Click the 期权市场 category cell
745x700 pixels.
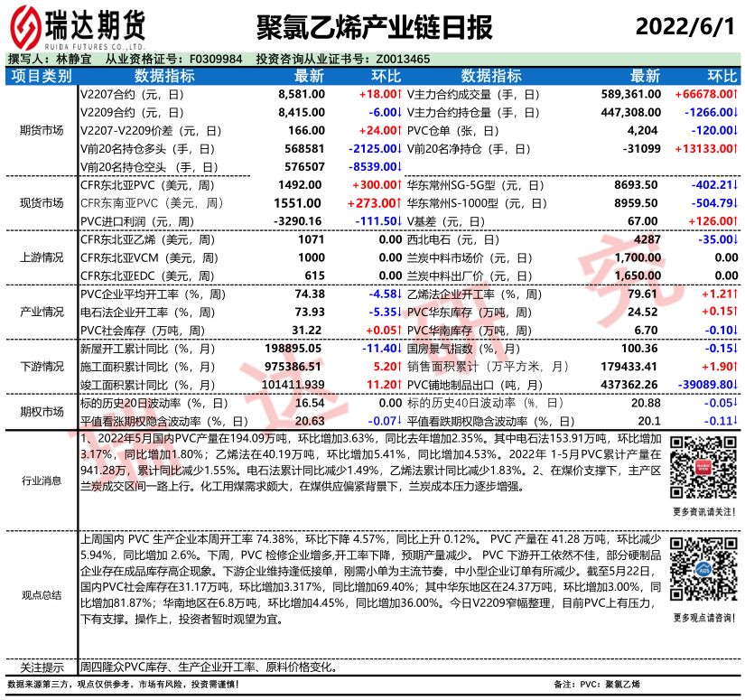41,411
